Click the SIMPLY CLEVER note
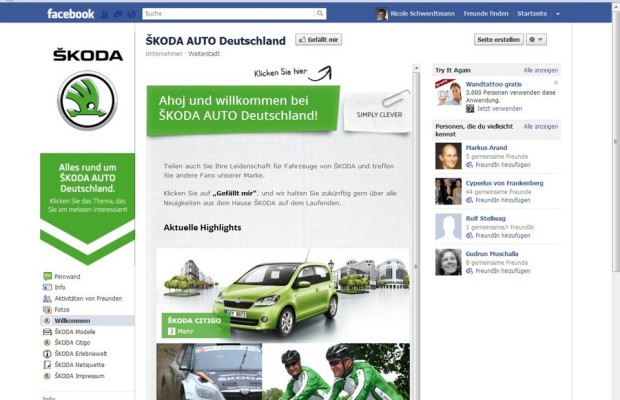The width and height of the screenshot is (620, 400). tap(378, 113)
